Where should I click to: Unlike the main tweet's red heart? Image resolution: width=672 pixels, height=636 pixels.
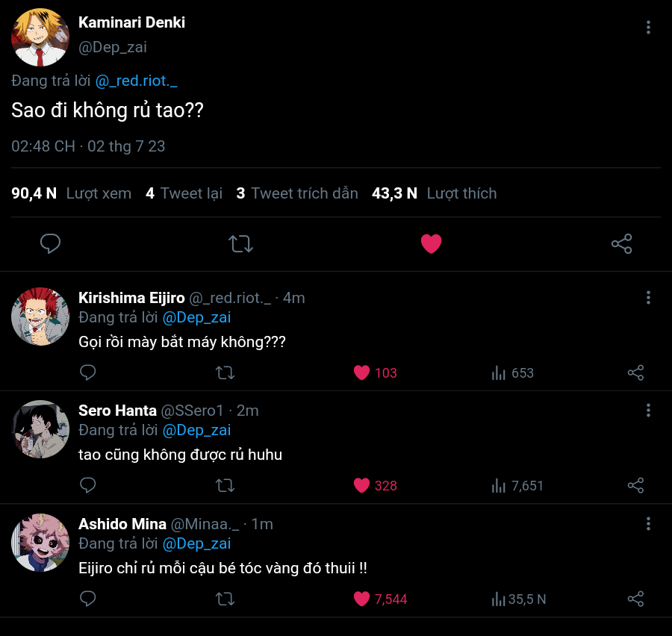tap(431, 243)
